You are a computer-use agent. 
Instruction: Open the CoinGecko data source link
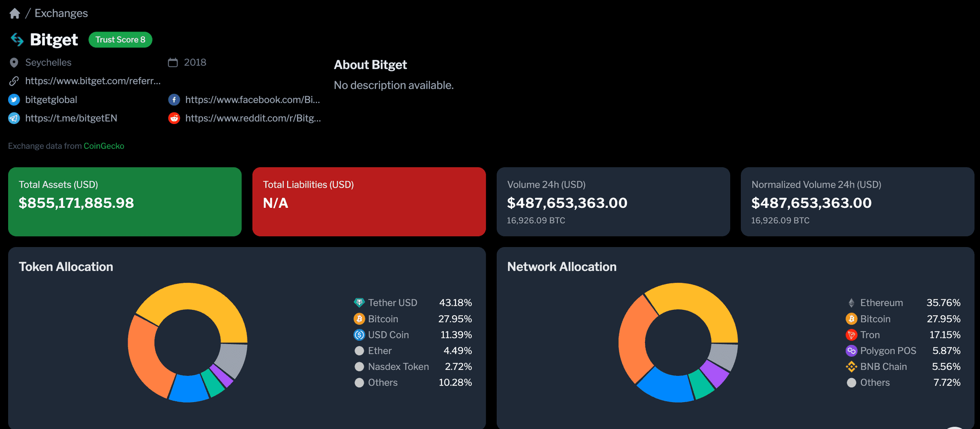[104, 146]
